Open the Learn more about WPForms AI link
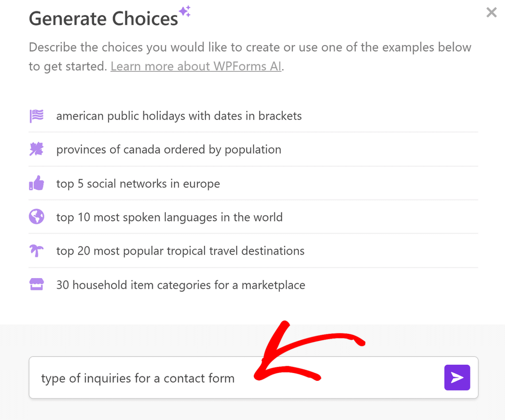Image resolution: width=505 pixels, height=420 pixels. coord(196,66)
